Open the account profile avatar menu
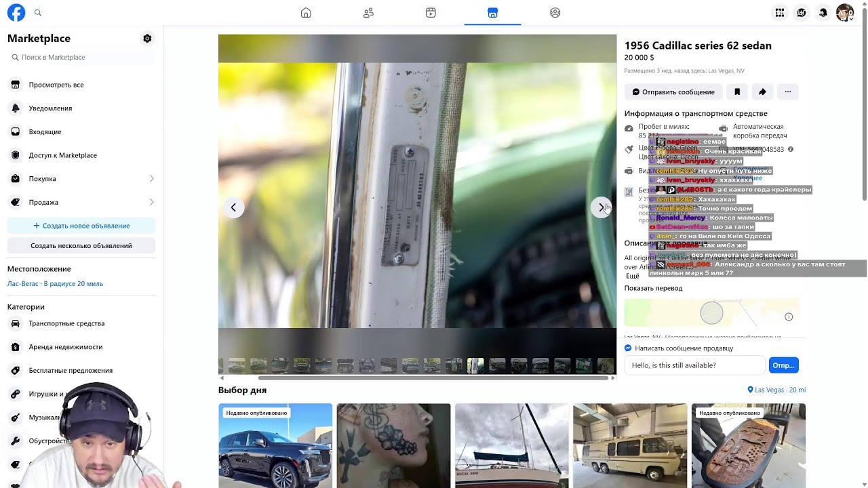868x488 pixels. click(x=845, y=13)
